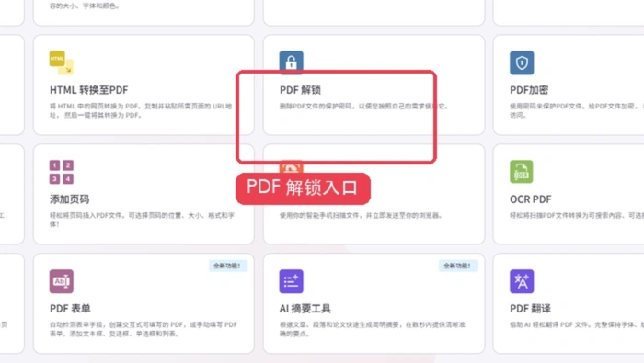Click the purple AI 摘要工具 icon
Screen dimensions: 644x363
[x=292, y=281]
